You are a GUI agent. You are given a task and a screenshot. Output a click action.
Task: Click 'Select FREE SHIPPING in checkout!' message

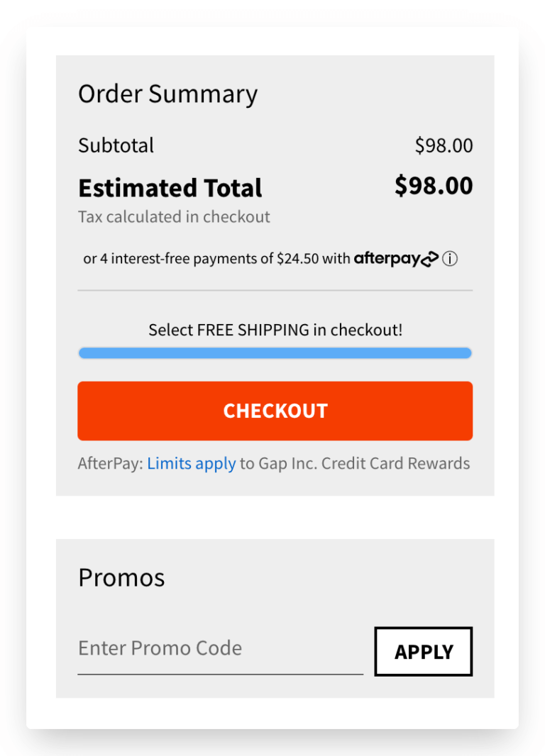click(275, 329)
